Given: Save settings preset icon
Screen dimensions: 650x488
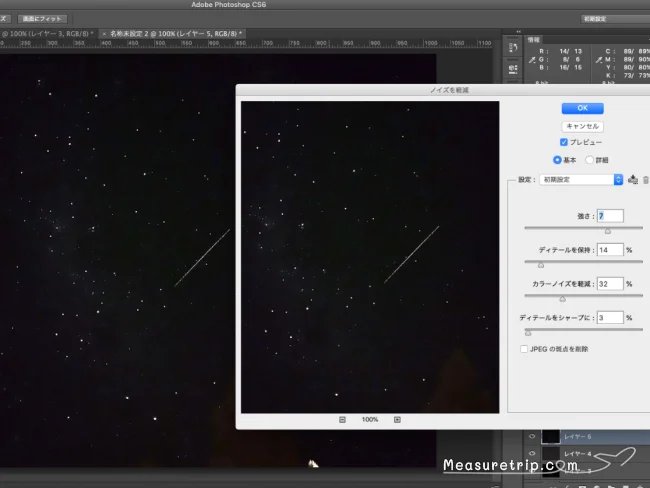Looking at the screenshot, I should [633, 180].
